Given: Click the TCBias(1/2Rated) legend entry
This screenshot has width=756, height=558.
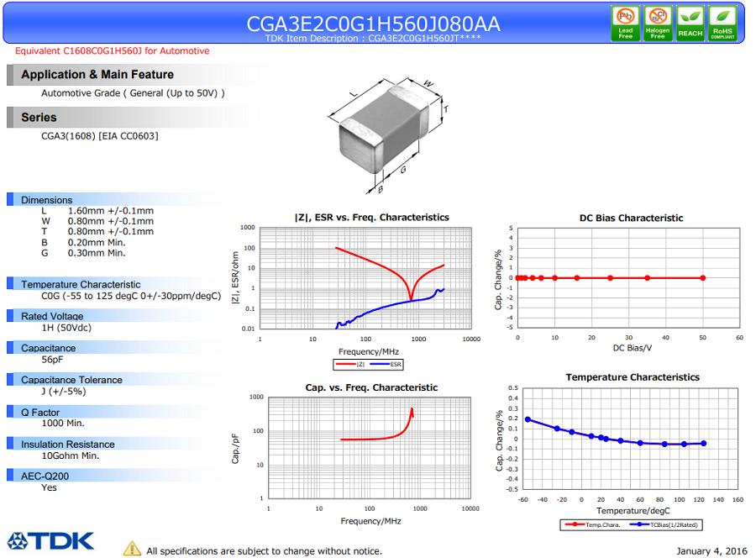Looking at the screenshot, I should (664, 524).
